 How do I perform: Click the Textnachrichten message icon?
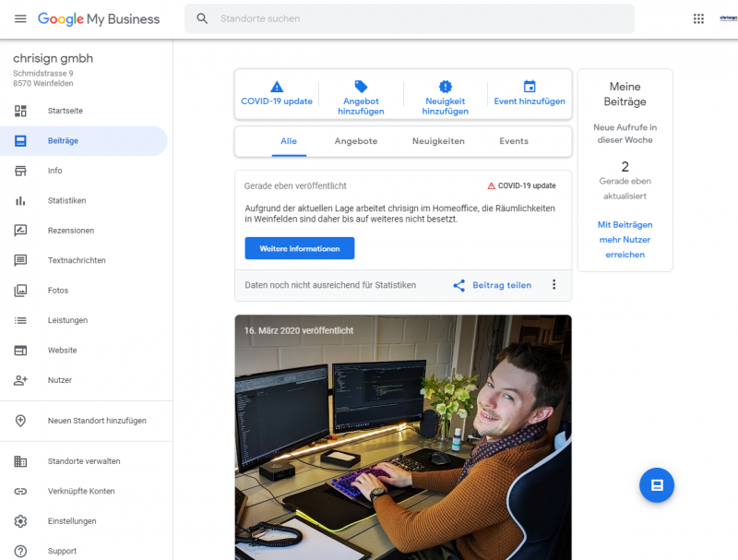tap(20, 260)
